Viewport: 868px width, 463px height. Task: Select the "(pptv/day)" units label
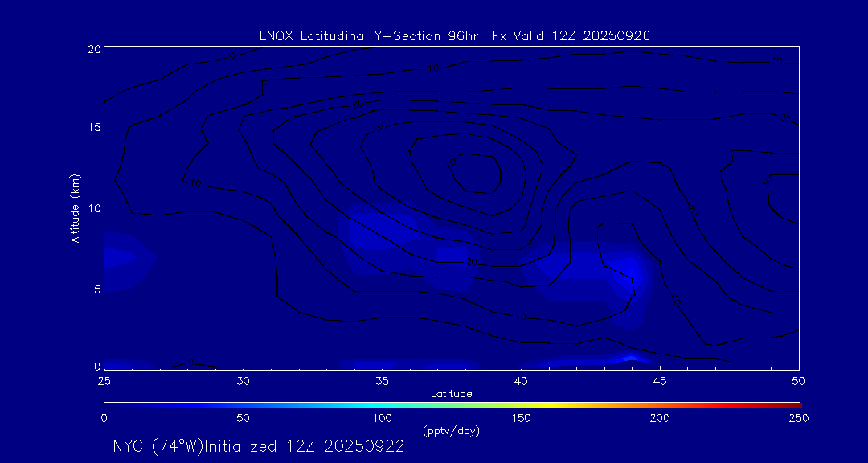click(x=451, y=431)
